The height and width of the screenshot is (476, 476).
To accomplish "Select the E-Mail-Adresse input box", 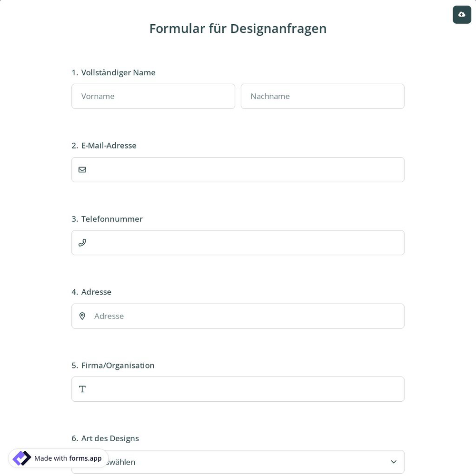I will (x=238, y=169).
